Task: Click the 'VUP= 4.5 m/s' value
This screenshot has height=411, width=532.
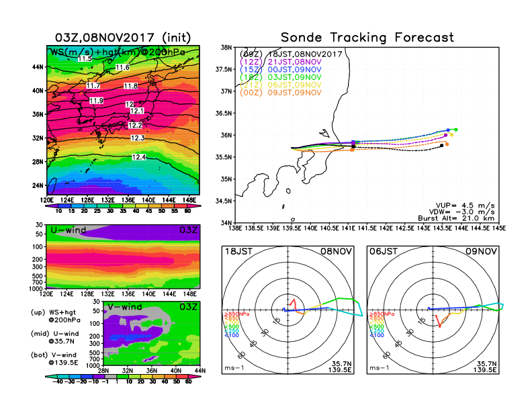Action: [x=465, y=205]
